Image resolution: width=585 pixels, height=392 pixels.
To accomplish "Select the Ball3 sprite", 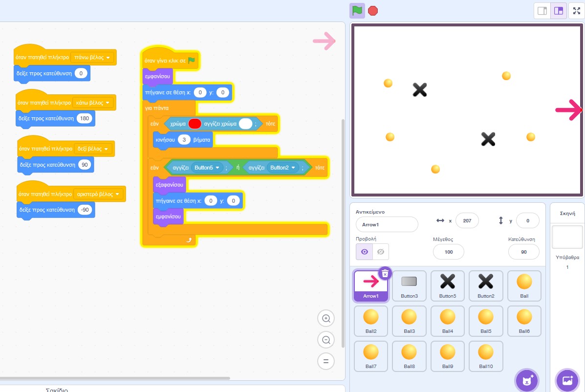I will 409,321.
